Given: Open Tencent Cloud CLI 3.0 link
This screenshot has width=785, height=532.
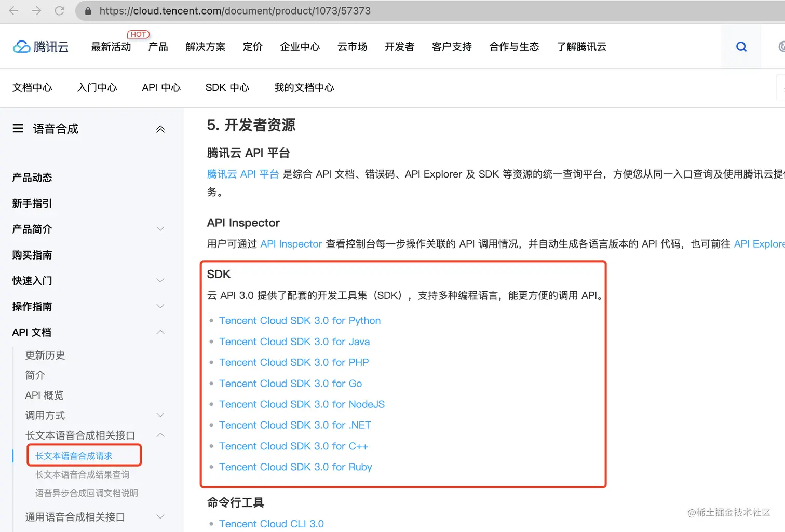Looking at the screenshot, I should click(272, 524).
